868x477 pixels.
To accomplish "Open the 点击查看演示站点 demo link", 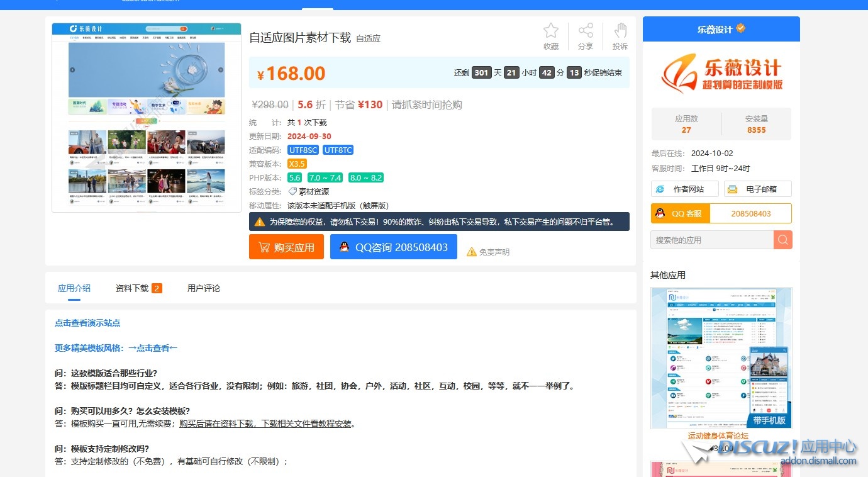I will pos(87,323).
